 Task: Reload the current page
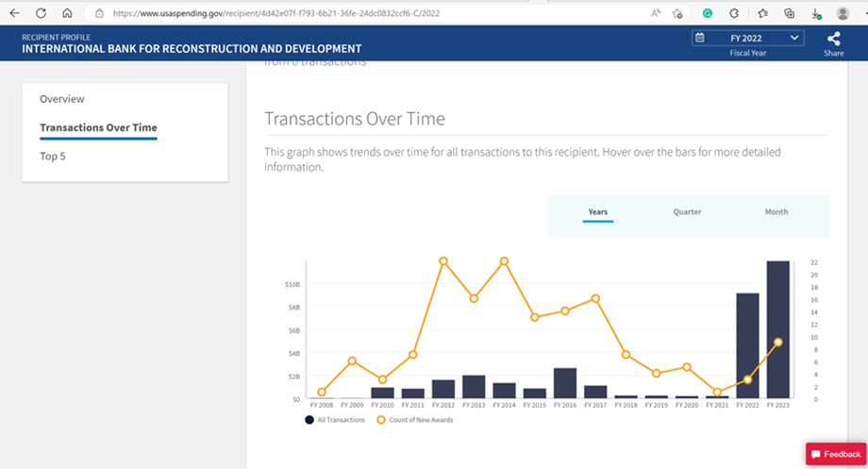click(41, 12)
